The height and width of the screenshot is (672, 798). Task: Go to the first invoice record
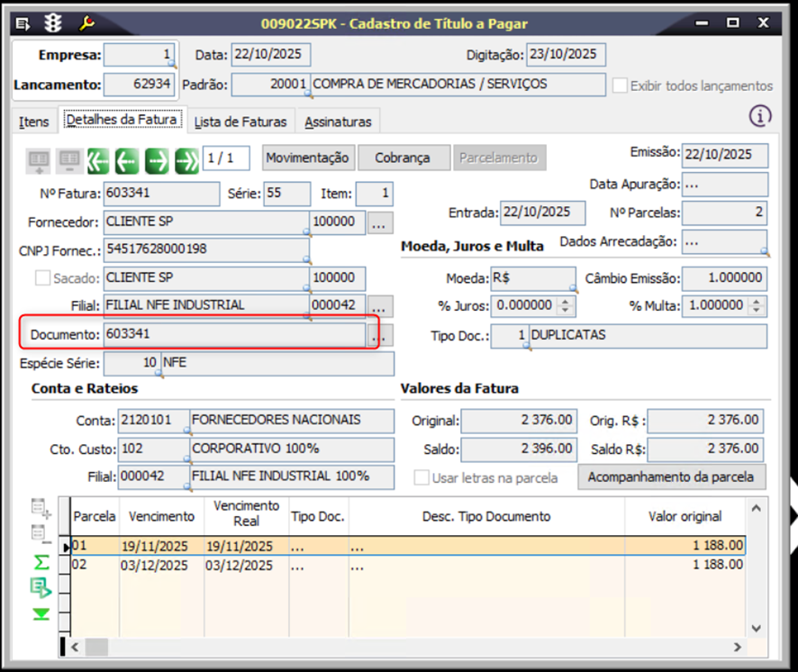pos(98,159)
